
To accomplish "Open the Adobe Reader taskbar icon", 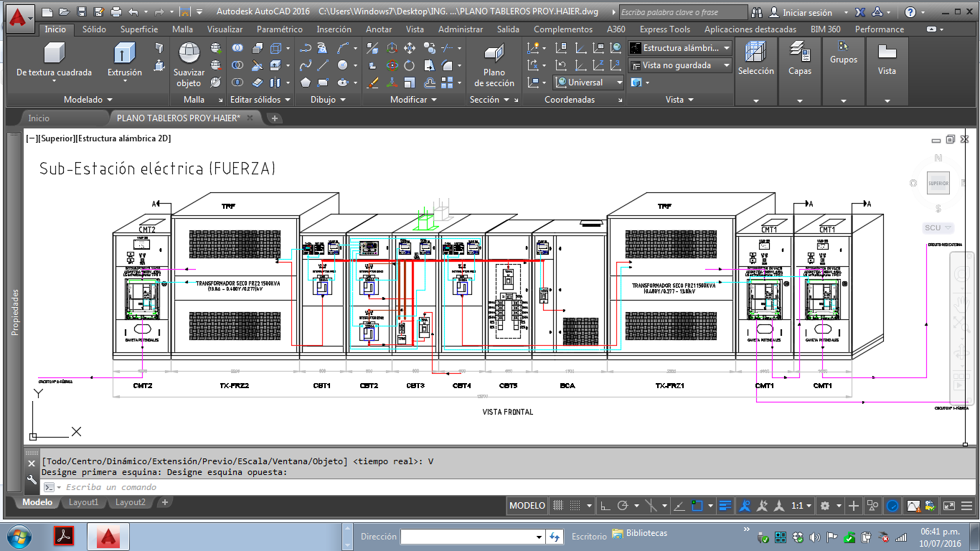I will [x=64, y=536].
